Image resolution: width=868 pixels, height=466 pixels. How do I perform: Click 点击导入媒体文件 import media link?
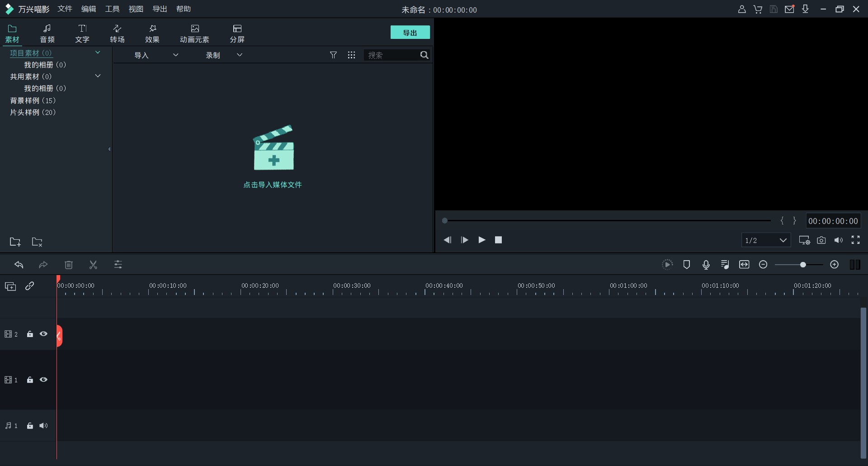tap(273, 185)
